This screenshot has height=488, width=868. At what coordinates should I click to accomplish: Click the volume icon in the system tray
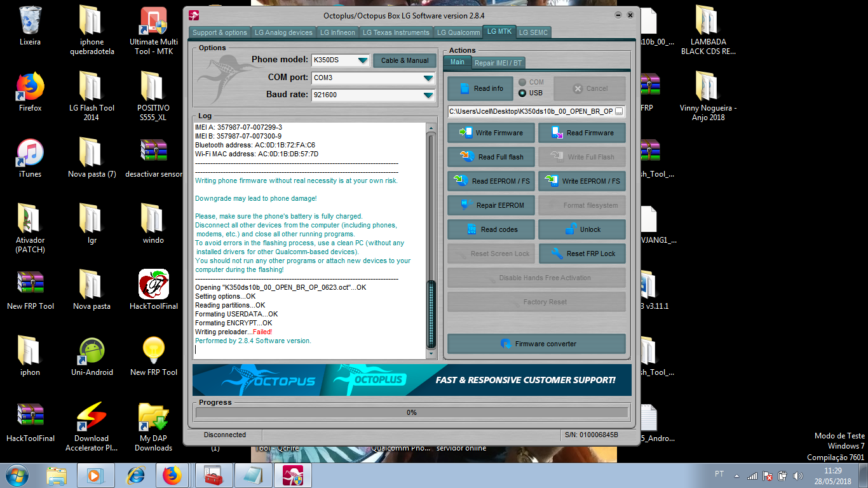797,475
